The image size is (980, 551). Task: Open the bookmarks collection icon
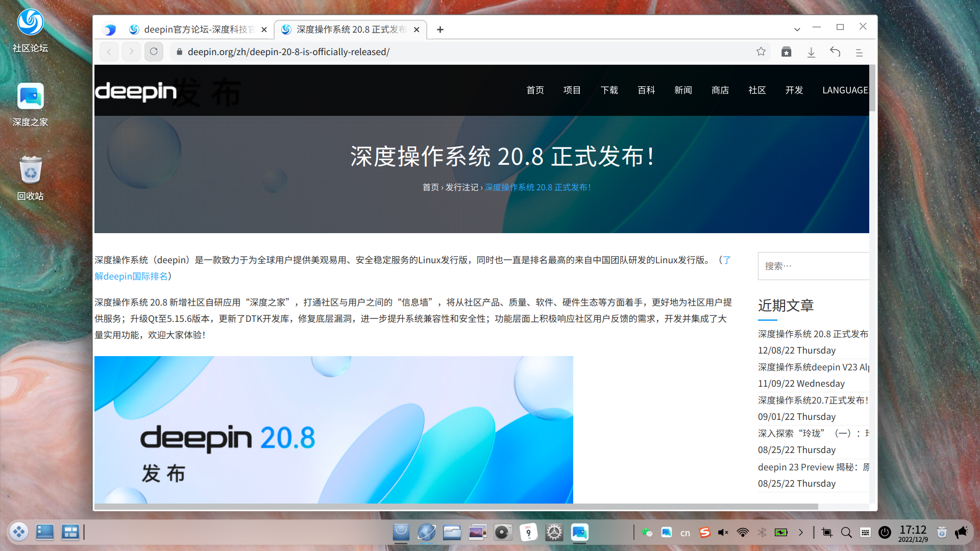pos(787,52)
